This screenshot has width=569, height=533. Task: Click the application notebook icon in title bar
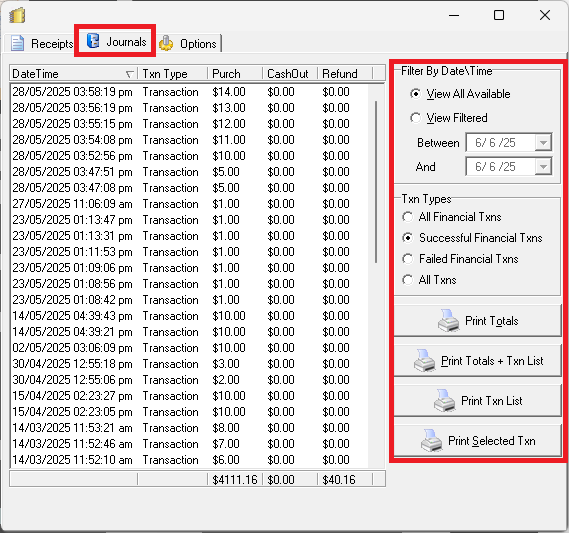[x=17, y=16]
